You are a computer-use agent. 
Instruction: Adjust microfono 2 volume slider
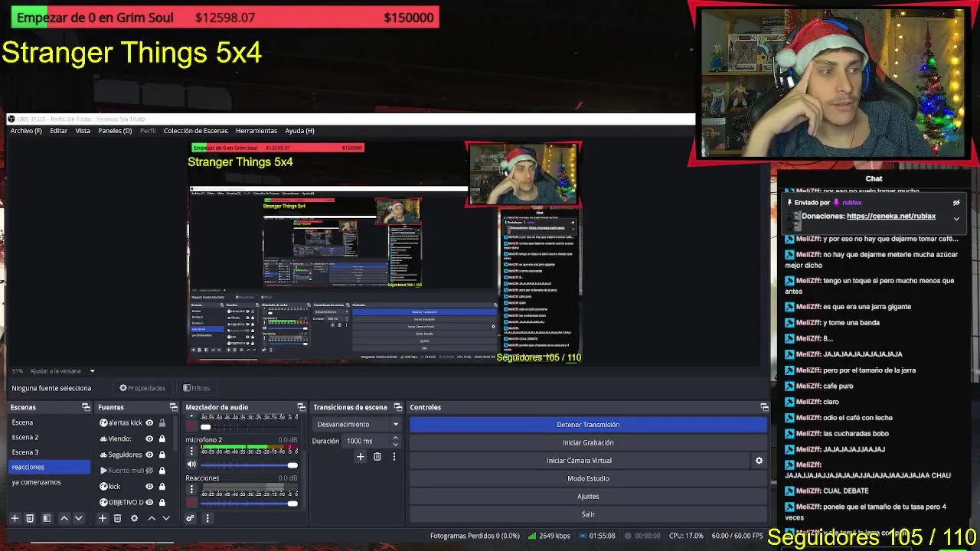[249, 465]
